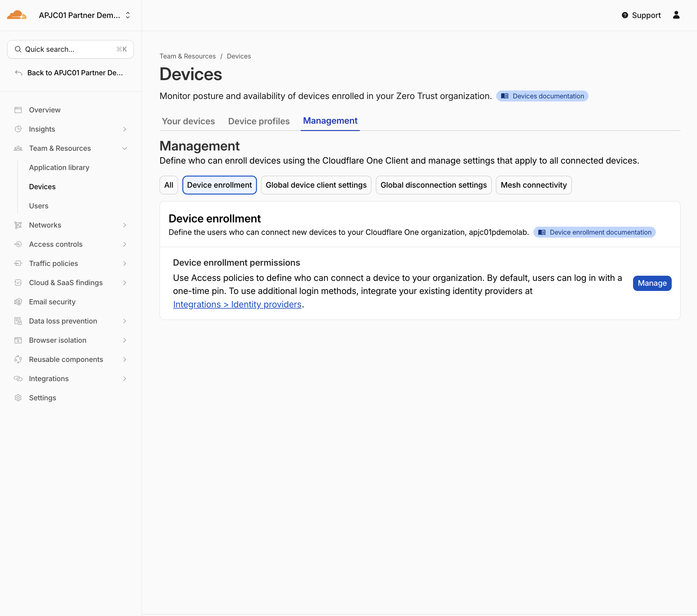
Task: Click the Browser isolation icon
Action: coord(18,340)
